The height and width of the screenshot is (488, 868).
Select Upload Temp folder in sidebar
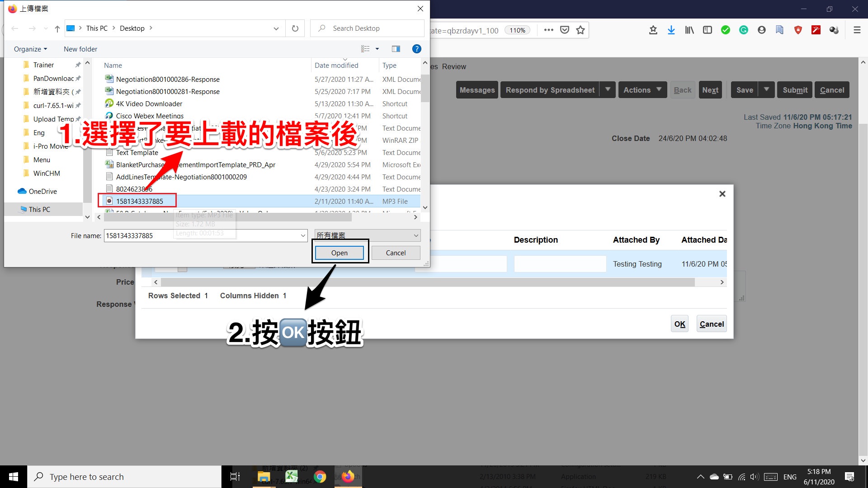click(x=53, y=119)
